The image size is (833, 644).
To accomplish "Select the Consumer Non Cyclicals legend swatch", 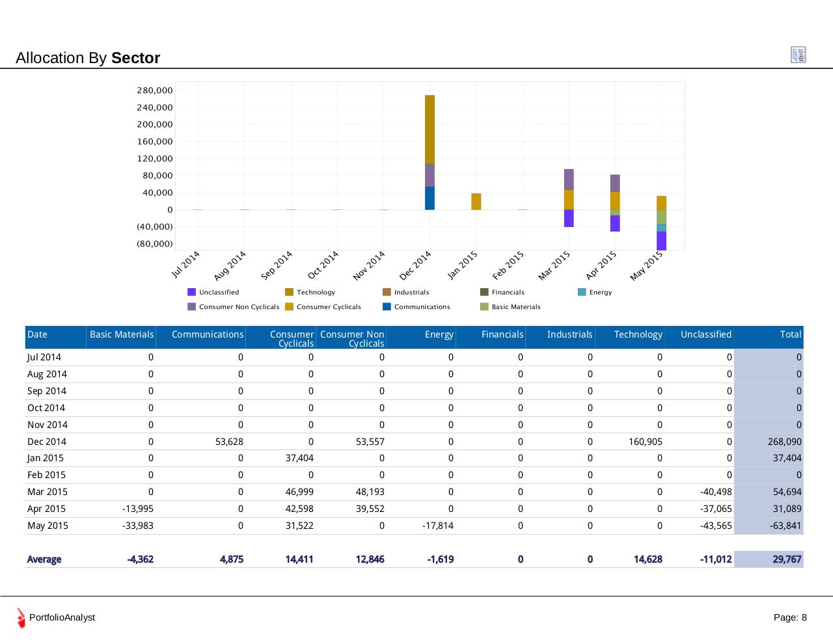I will (191, 306).
